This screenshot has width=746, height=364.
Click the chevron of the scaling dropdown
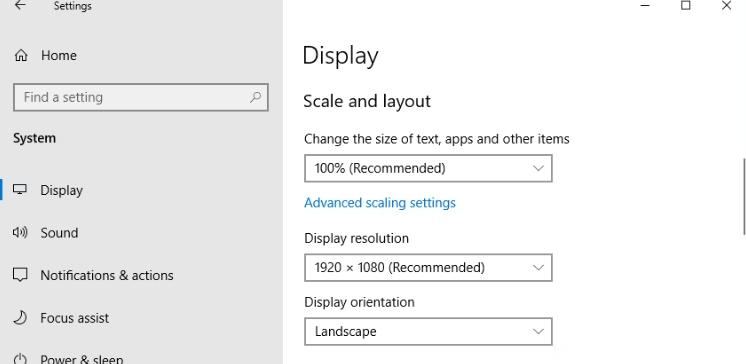point(538,168)
